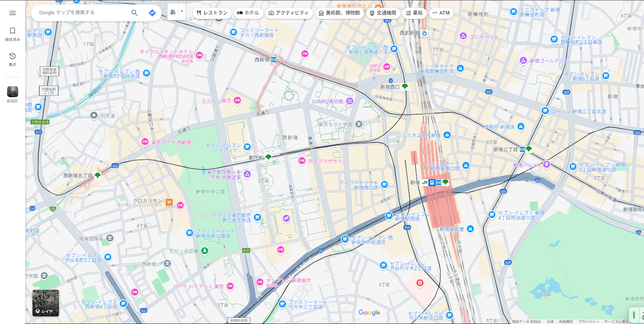Open the Saved (保存済み) panel
The image size is (644, 324).
(12, 34)
